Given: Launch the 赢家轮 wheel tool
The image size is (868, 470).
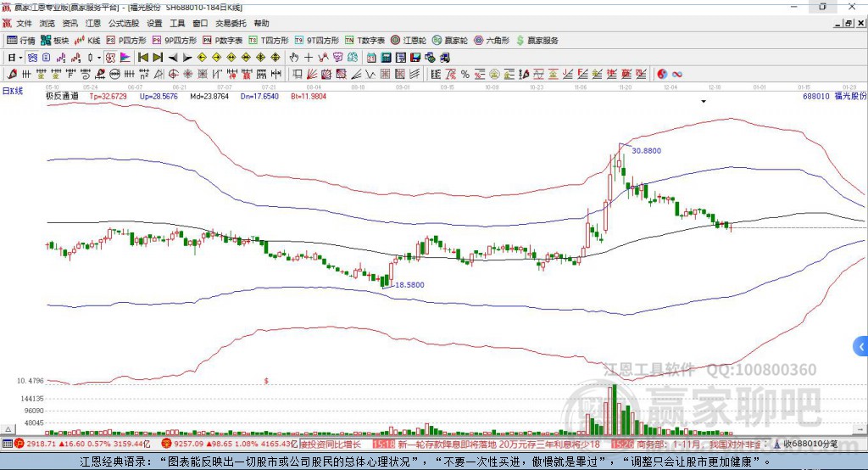Looking at the screenshot, I should [450, 41].
